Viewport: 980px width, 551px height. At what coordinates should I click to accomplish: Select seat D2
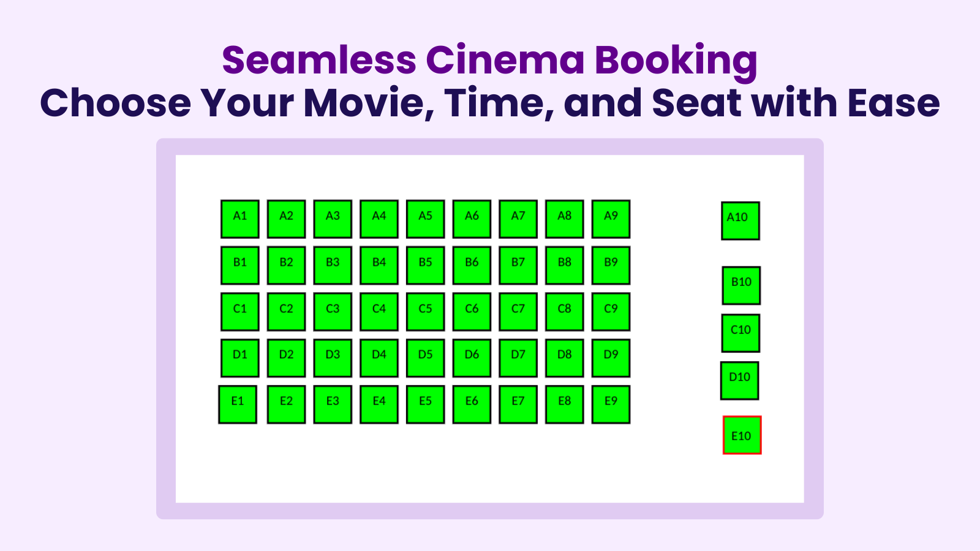point(285,357)
